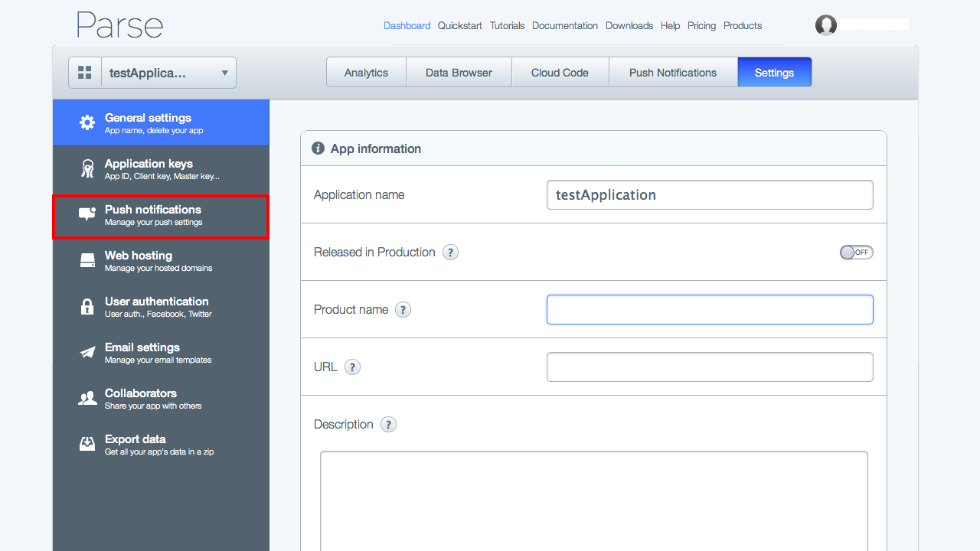Click the Web hosting drive icon
This screenshot has width=980, height=551.
87,260
